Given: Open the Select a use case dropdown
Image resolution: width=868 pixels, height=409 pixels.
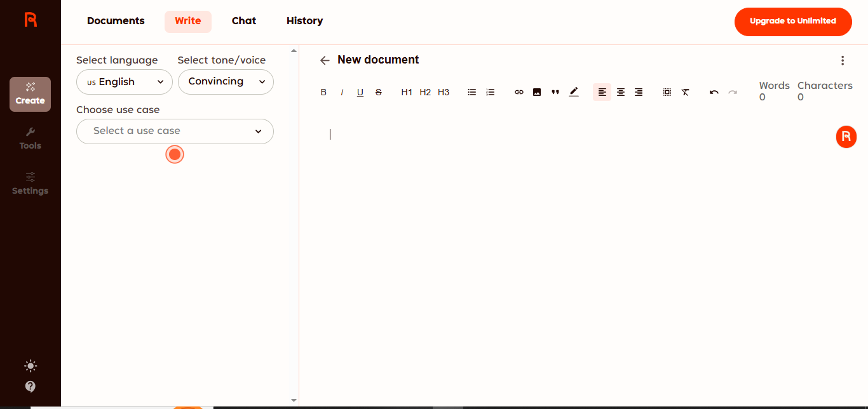Looking at the screenshot, I should tap(175, 131).
